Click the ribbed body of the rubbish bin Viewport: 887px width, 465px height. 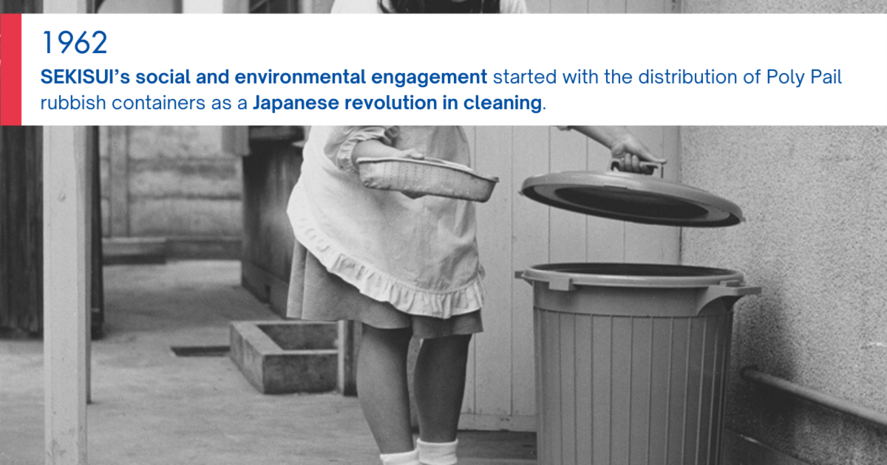coord(632,385)
